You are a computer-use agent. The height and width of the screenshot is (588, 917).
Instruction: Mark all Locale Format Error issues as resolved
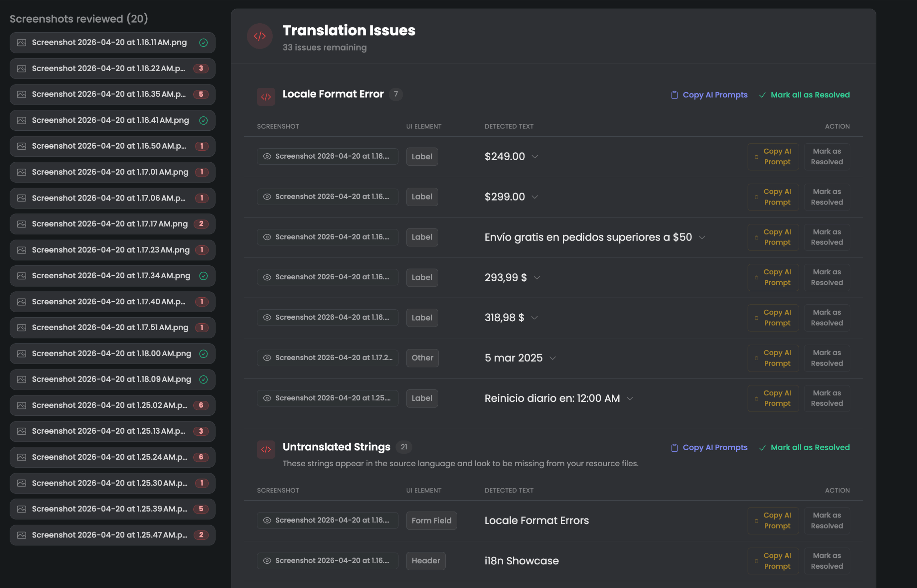(x=805, y=95)
